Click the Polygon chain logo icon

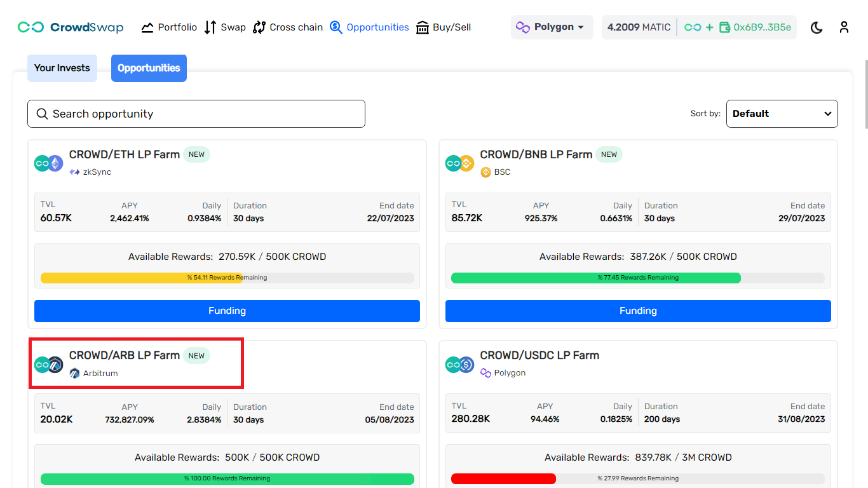[x=523, y=27]
